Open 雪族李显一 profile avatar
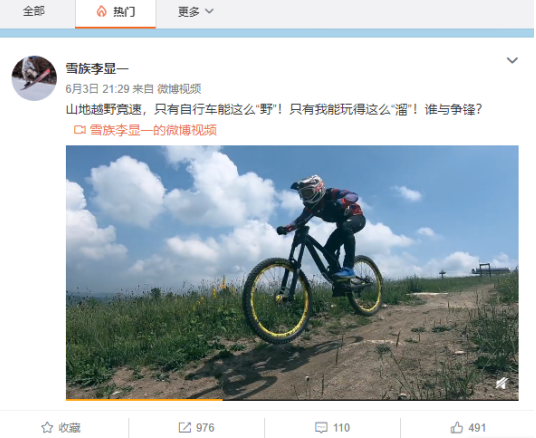536x438 pixels. pos(34,78)
